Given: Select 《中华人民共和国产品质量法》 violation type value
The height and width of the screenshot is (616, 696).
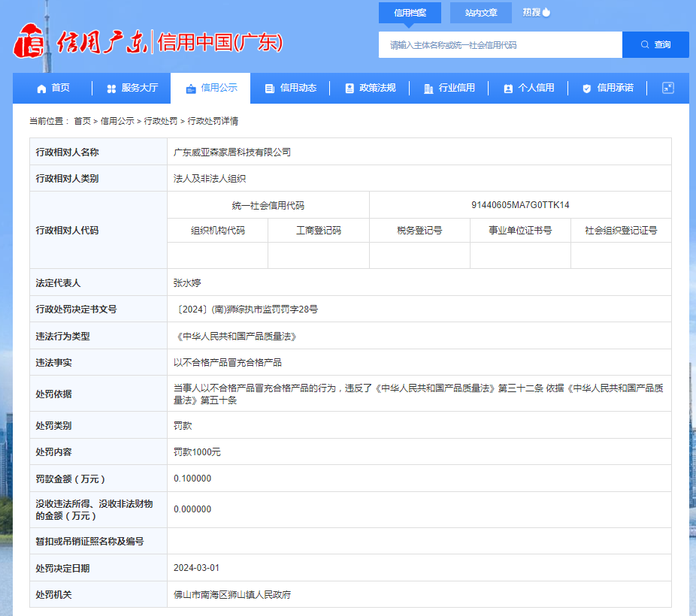Looking at the screenshot, I should click(236, 337).
